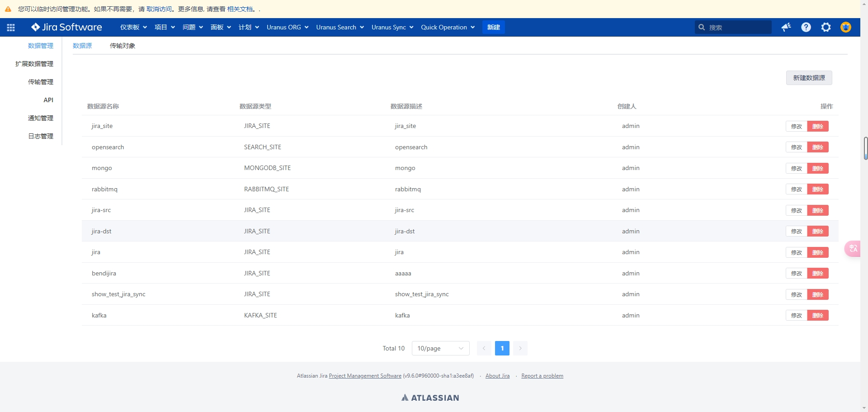Click 删除 for mongo row
Screen dimensions: 868x412
click(818, 168)
